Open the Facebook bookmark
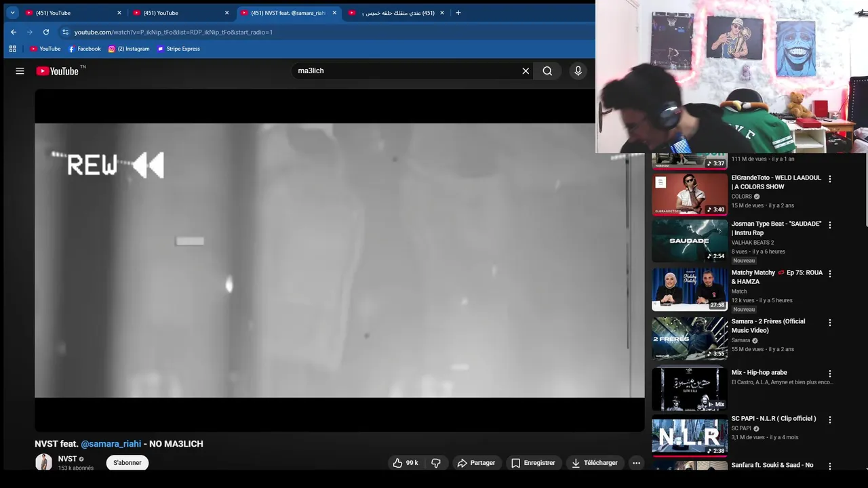Viewport: 868px width, 488px height. [x=84, y=49]
